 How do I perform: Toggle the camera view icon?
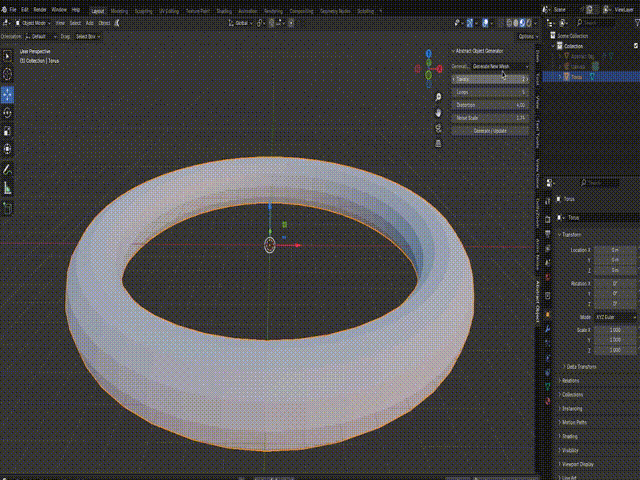pos(438,128)
